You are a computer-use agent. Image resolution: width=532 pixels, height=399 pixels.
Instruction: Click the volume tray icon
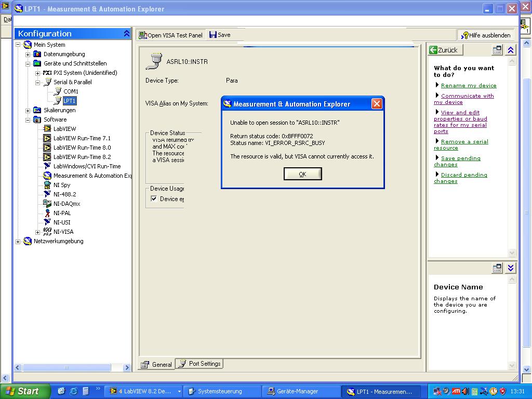click(x=465, y=391)
